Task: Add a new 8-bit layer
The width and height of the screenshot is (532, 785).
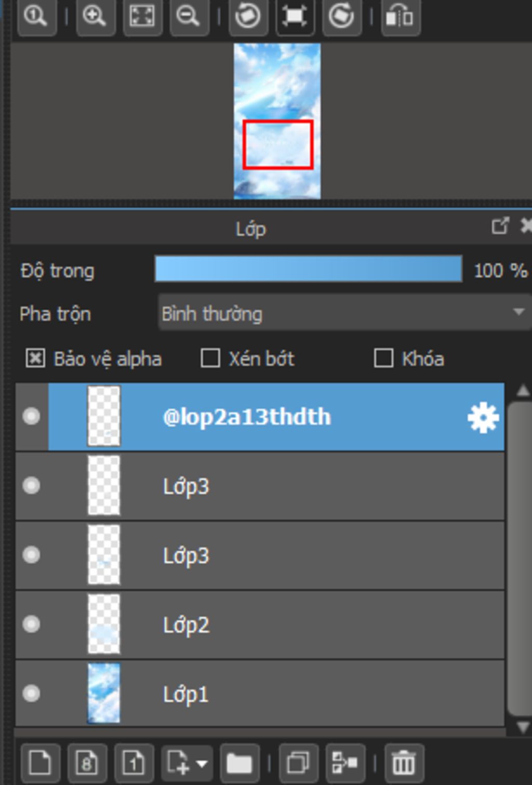Action: pyautogui.click(x=87, y=763)
